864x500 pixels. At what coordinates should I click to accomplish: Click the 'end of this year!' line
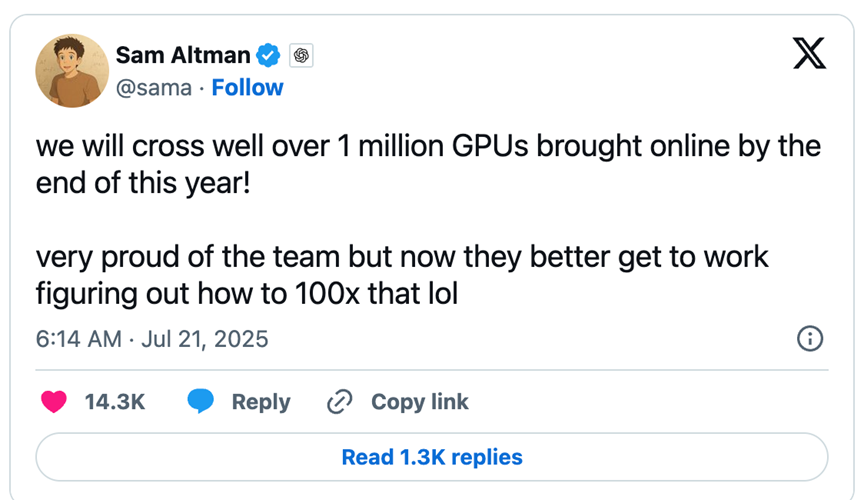coord(143,184)
